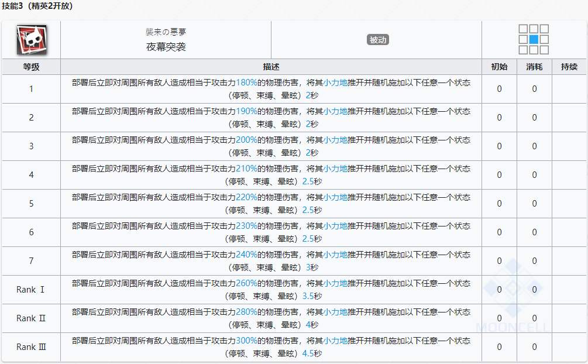Click the 消耗 column header
Viewport: 588px width, 364px height.
click(534, 67)
